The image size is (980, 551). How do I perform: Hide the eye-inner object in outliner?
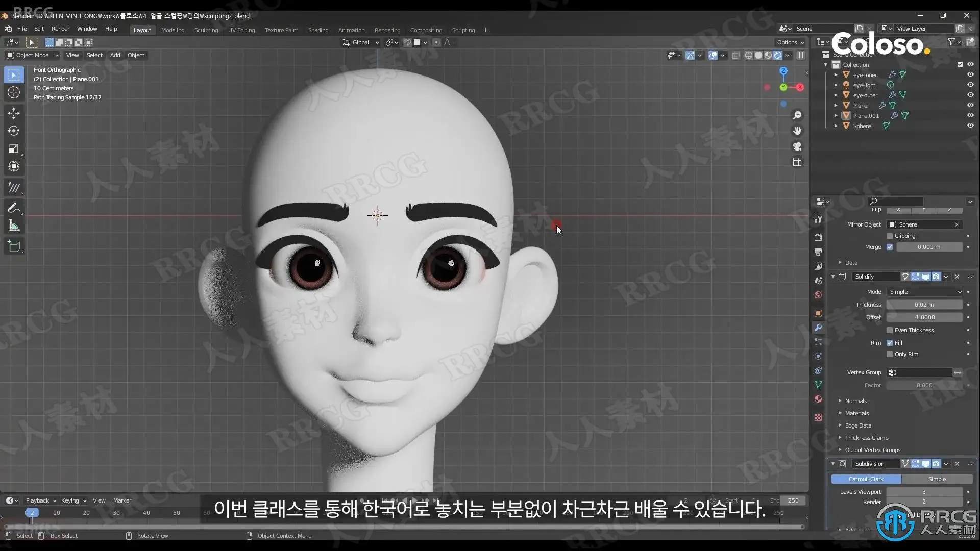(x=970, y=74)
